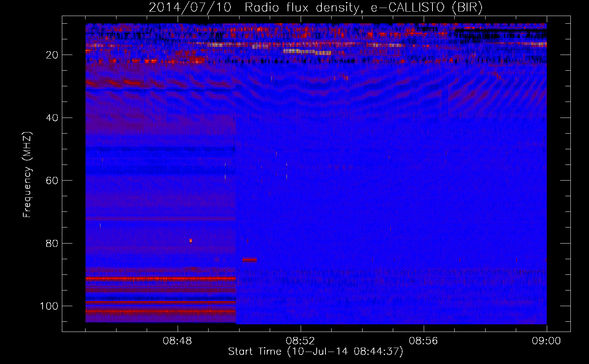This screenshot has height=364, width=589.
Task: Click the 08:48 time tick label
Action: [177, 341]
